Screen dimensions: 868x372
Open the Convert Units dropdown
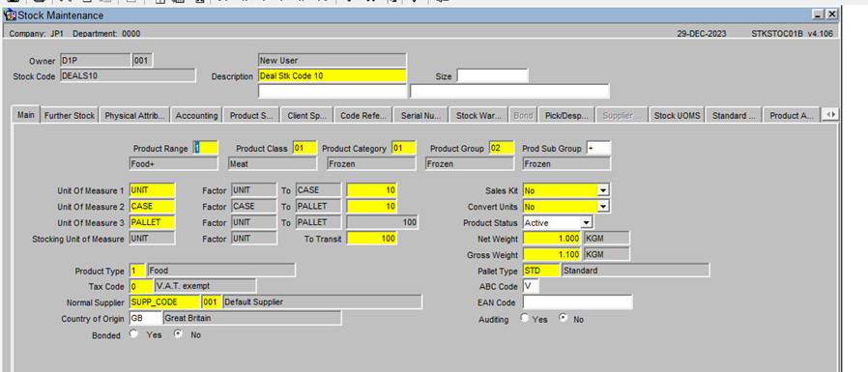pos(603,207)
